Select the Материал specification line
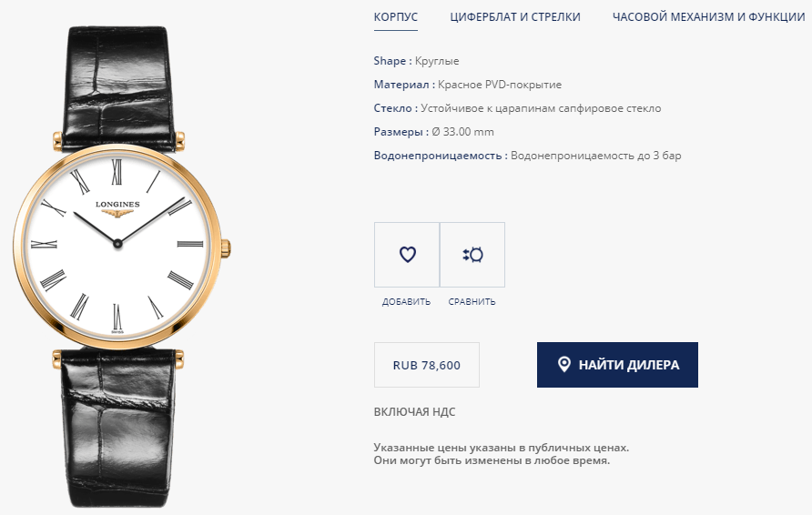The width and height of the screenshot is (812, 515). (468, 85)
